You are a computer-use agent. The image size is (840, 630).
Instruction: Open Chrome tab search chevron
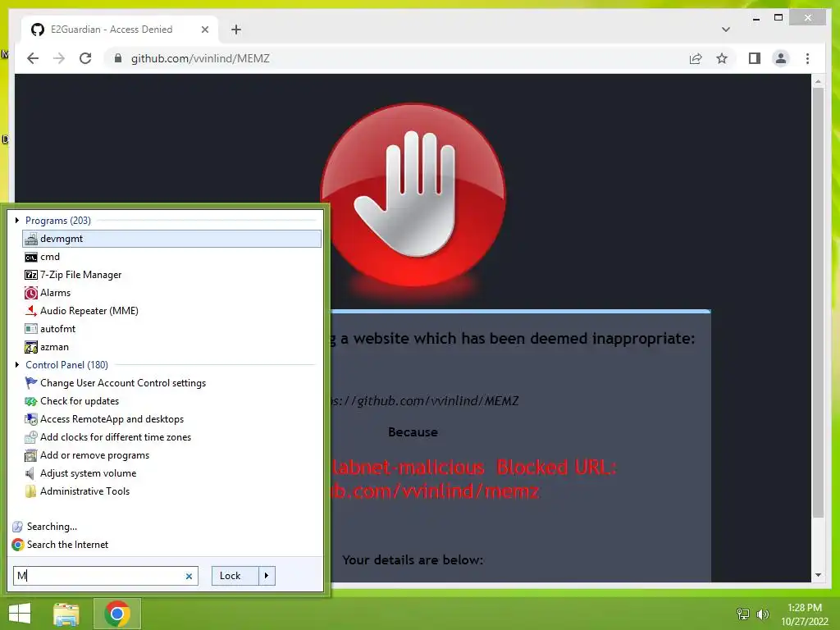[x=726, y=30]
